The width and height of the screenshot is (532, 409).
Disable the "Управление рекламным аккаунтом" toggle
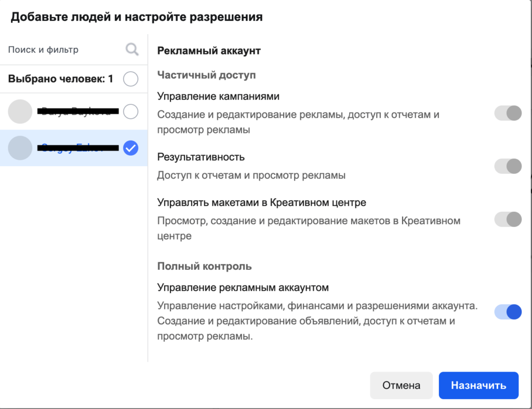(x=508, y=312)
